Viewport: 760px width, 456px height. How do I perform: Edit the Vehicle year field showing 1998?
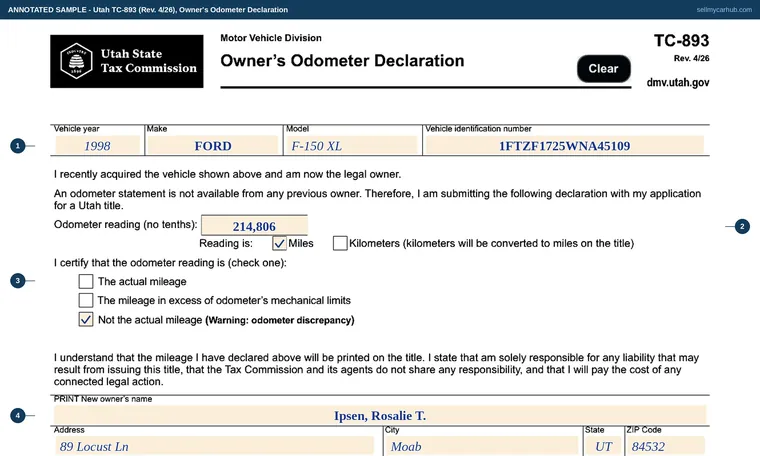(x=97, y=146)
